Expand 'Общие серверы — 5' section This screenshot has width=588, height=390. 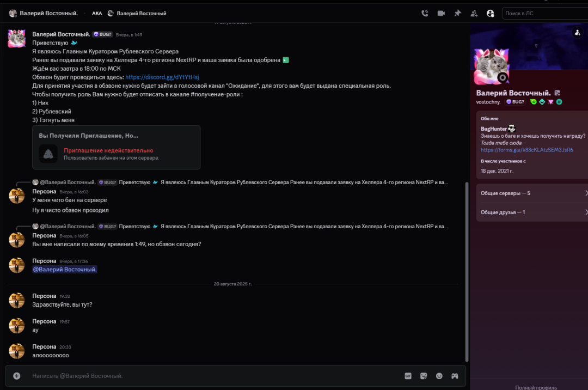532,193
